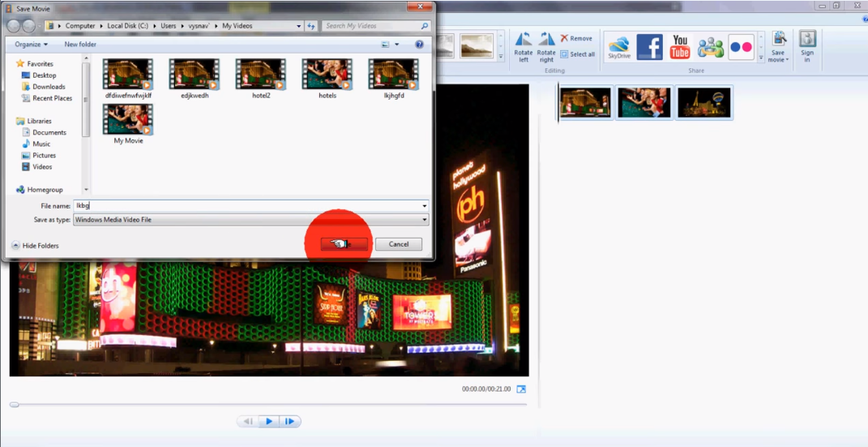Click the Rotate right icon
Image resolution: width=868 pixels, height=447 pixels.
pyautogui.click(x=546, y=47)
